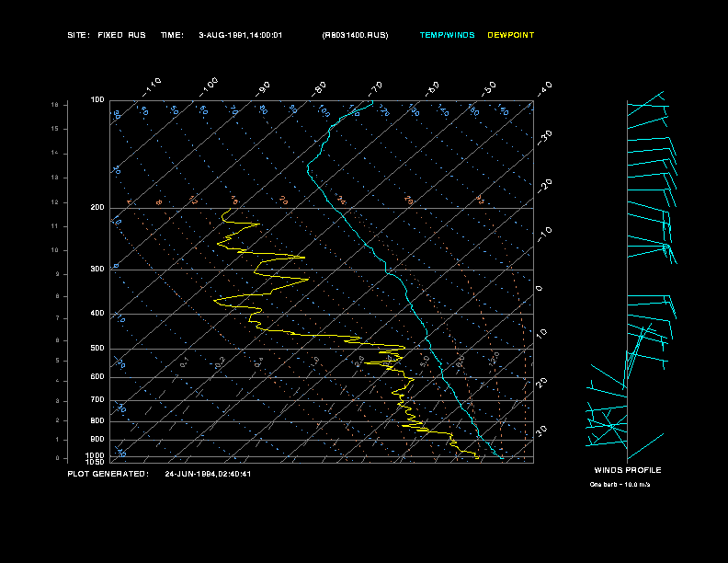Viewport: 728px width, 563px height.
Task: Select the 'TIME:' header label
Action: point(172,35)
